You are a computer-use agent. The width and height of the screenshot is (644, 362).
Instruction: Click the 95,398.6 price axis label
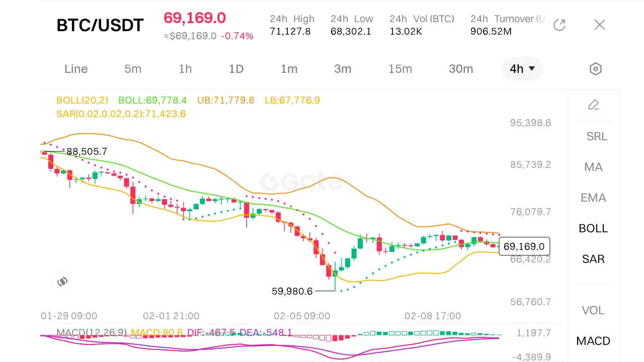pos(531,123)
